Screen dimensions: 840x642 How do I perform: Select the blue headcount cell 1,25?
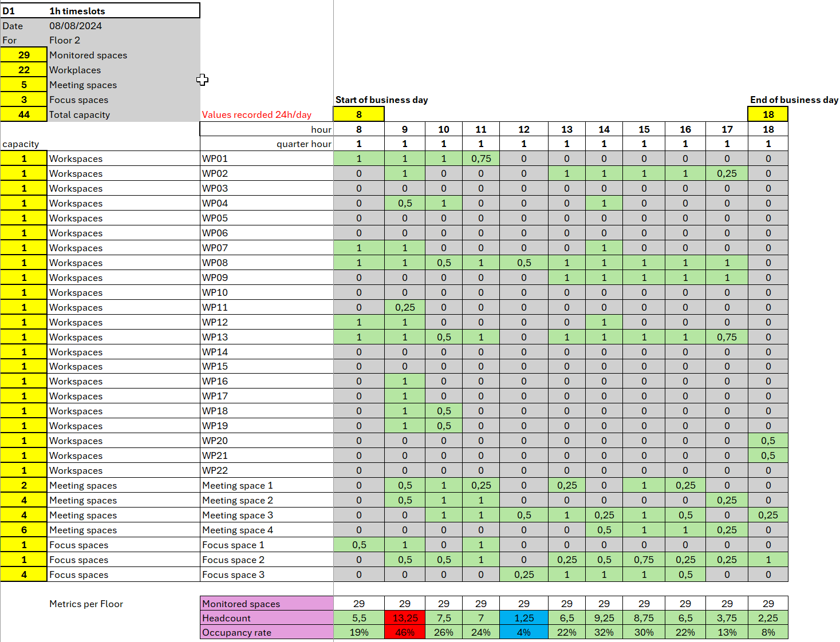point(524,618)
